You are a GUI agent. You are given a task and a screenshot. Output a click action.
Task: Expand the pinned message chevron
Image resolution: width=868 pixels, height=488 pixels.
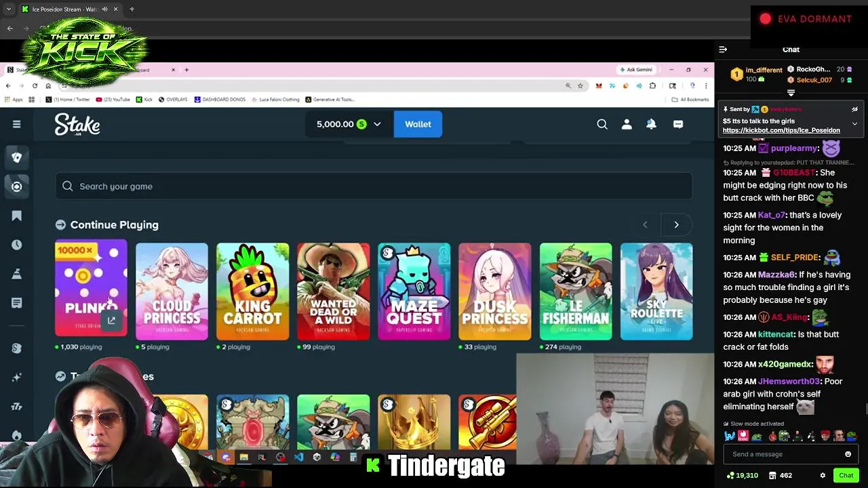(854, 124)
